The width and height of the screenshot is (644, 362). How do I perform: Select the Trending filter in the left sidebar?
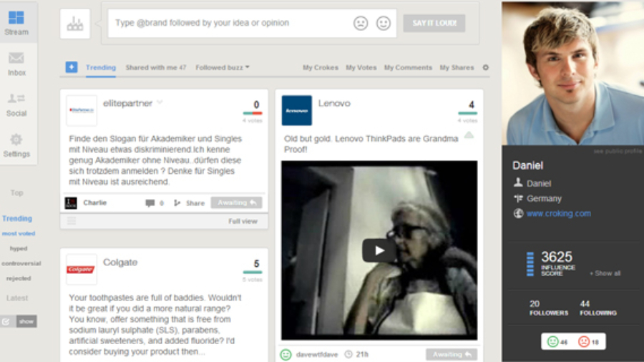click(17, 218)
